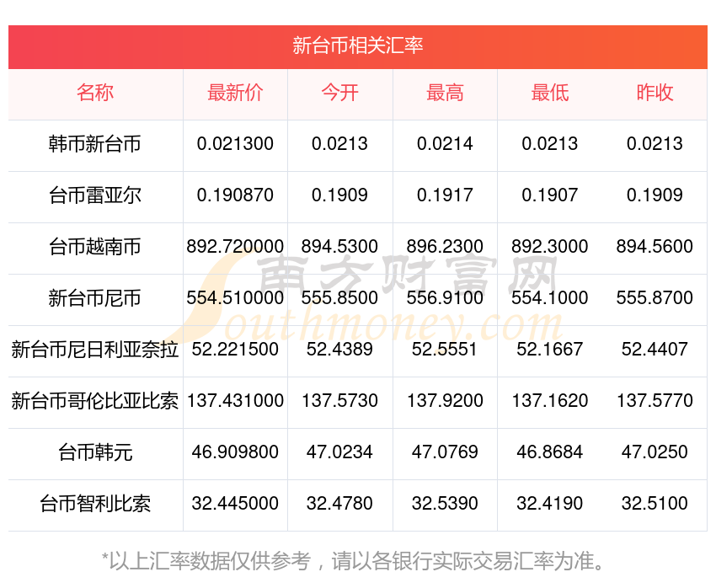Click the 47.0250 previous close value
This screenshot has width=716, height=588.
coord(655,452)
